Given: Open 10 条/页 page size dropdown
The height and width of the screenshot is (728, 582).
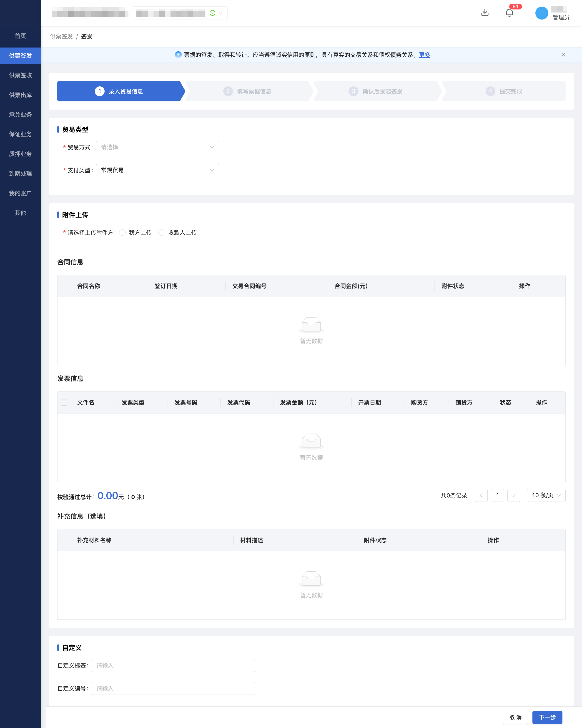Looking at the screenshot, I should (x=546, y=495).
